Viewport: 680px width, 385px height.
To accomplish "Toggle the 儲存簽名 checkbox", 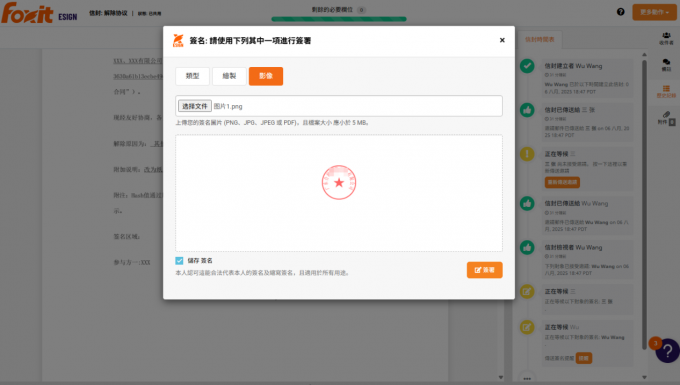I will coord(179,261).
